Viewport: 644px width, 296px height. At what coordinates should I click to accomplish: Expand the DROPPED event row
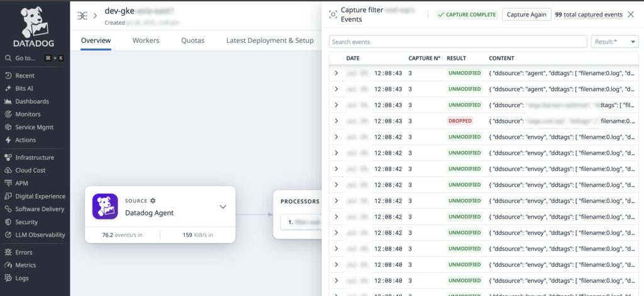[x=336, y=121]
